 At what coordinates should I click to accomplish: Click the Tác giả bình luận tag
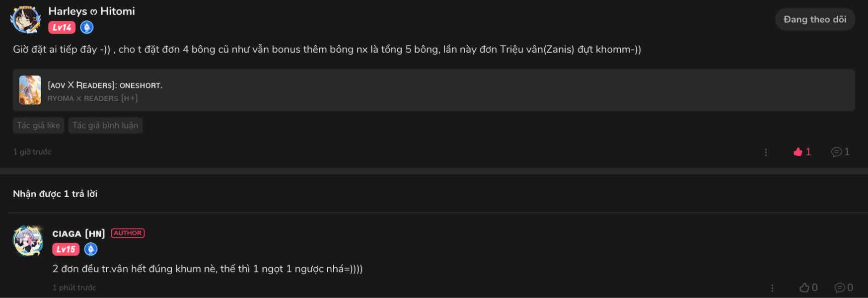pos(105,125)
